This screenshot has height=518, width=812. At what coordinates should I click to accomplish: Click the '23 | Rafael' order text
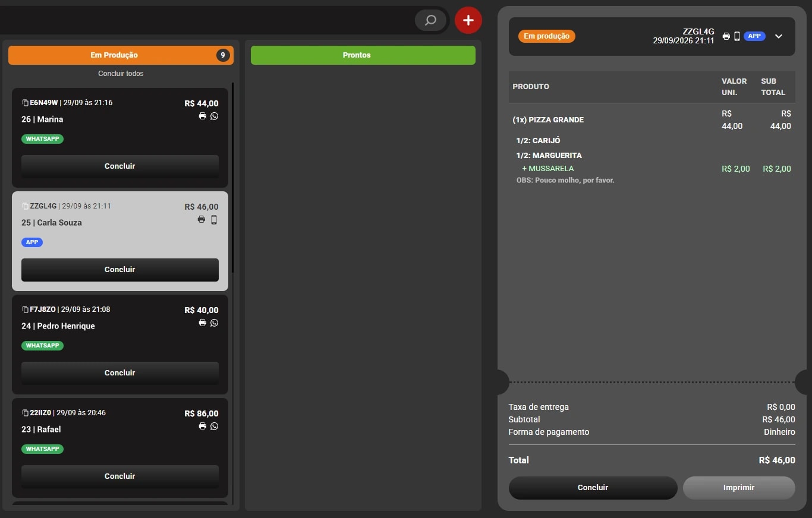coord(41,429)
